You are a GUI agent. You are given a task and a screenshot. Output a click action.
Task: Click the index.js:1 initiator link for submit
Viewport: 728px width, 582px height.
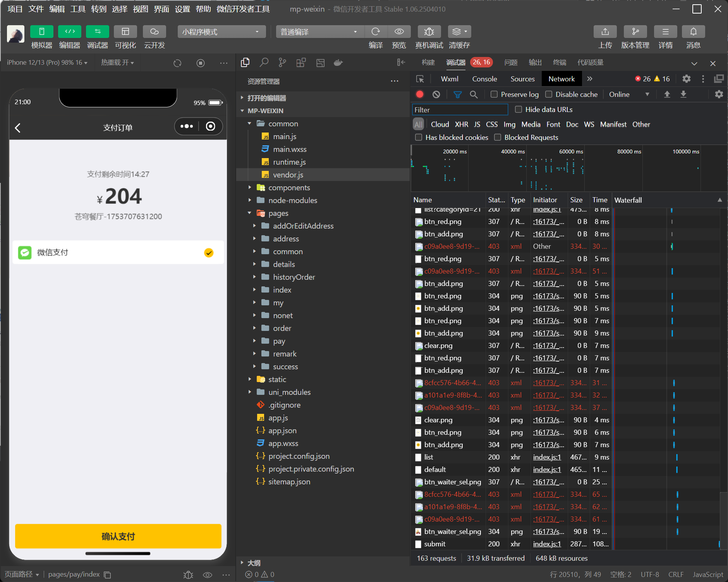pyautogui.click(x=547, y=544)
